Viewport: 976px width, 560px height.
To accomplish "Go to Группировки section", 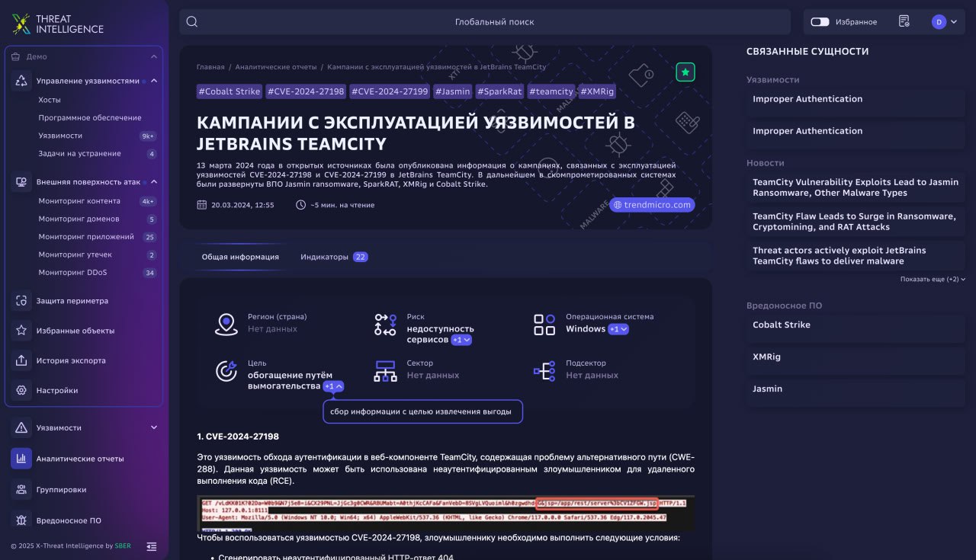I will tap(61, 490).
